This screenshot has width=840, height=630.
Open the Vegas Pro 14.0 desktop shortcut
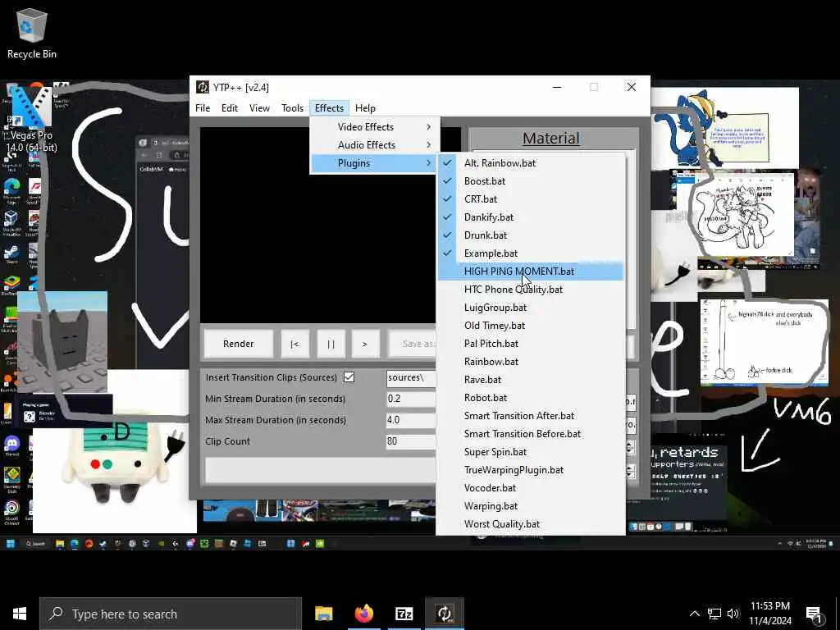31,119
